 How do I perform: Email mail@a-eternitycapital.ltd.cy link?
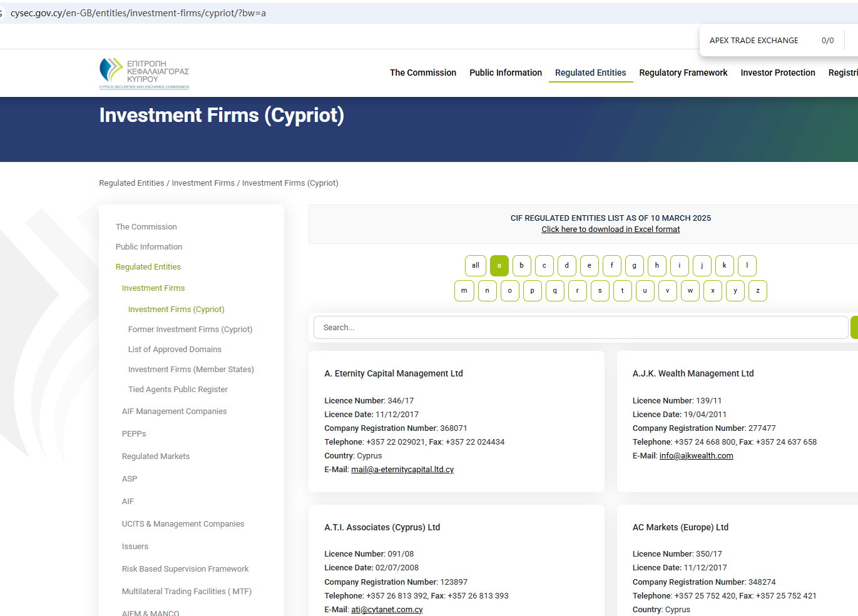402,470
